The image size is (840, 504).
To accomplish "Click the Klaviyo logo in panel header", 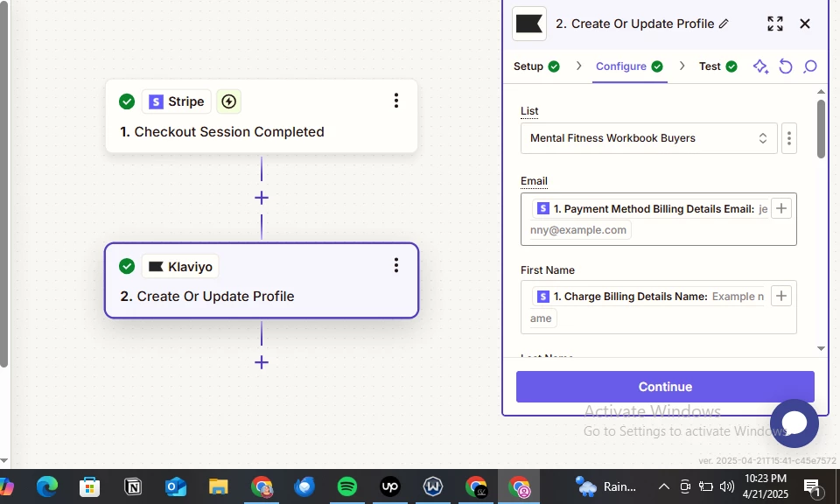I will pos(529,24).
